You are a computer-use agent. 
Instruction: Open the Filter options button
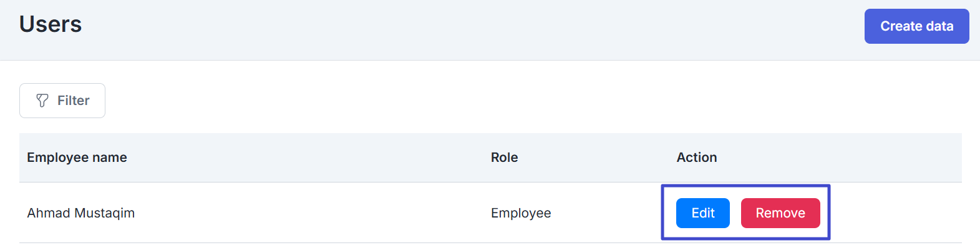point(62,101)
